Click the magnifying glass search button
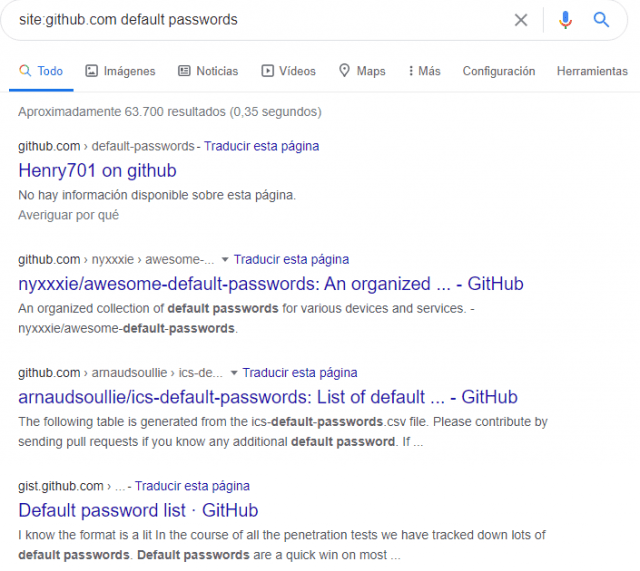640x571 pixels. [x=601, y=20]
